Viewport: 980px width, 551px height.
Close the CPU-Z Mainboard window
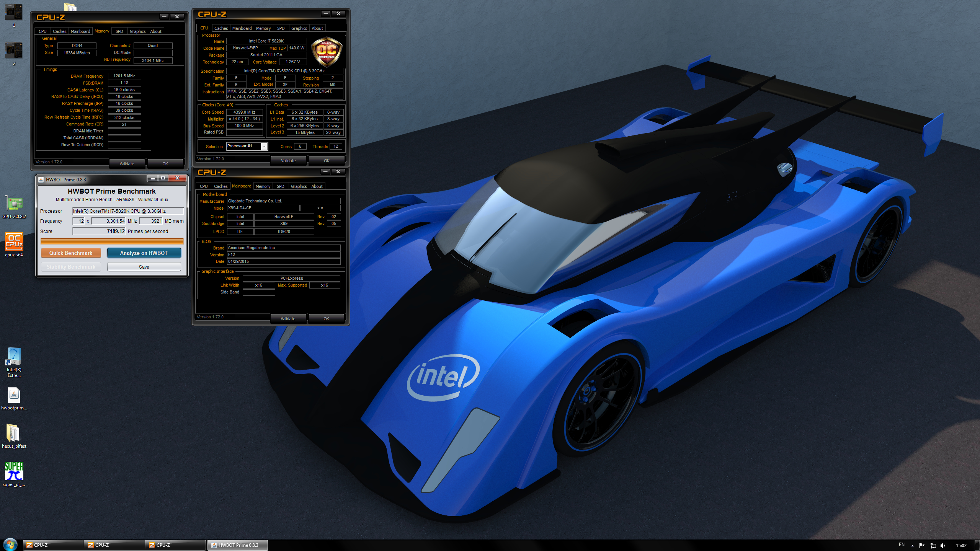(x=338, y=171)
